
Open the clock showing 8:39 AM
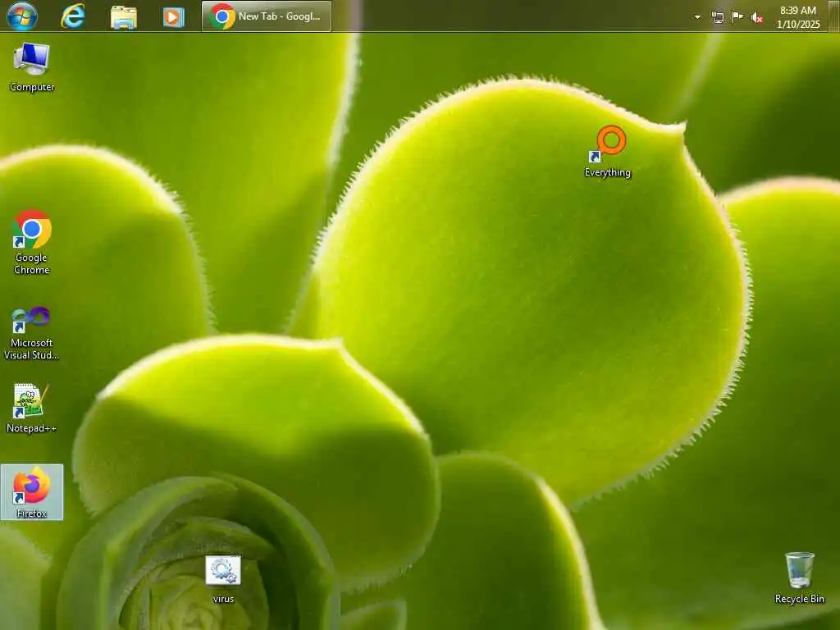(797, 17)
